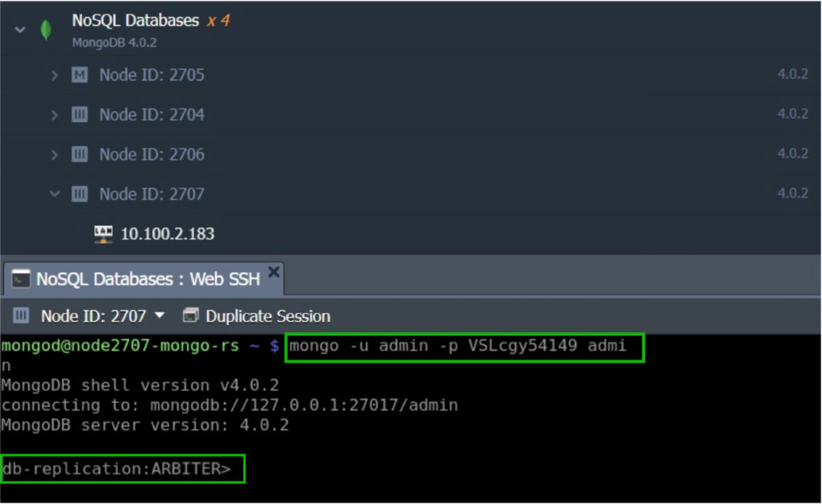Click the container icon of Node 2706

79,154
